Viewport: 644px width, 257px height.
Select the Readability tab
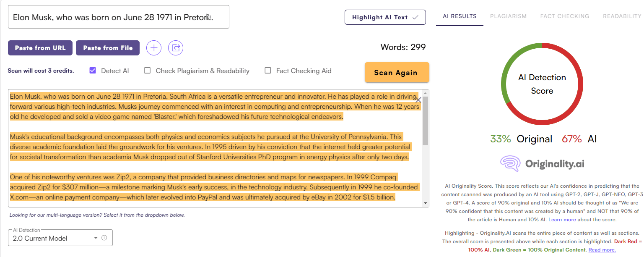(622, 16)
